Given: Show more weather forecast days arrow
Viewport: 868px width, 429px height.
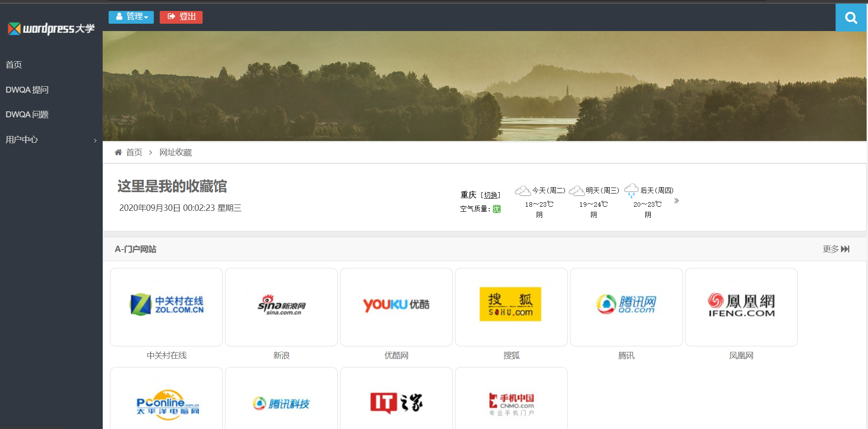Looking at the screenshot, I should [x=676, y=201].
